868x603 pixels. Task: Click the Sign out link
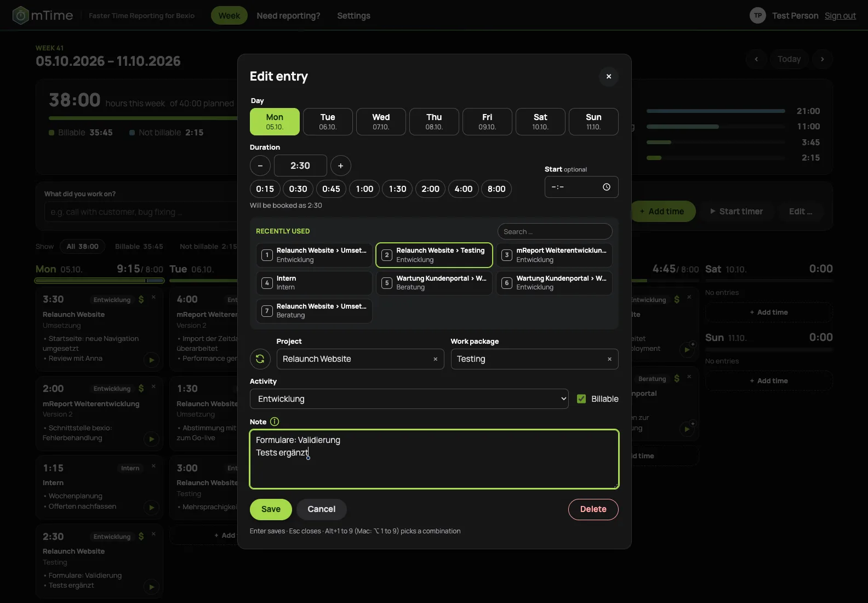(x=840, y=15)
